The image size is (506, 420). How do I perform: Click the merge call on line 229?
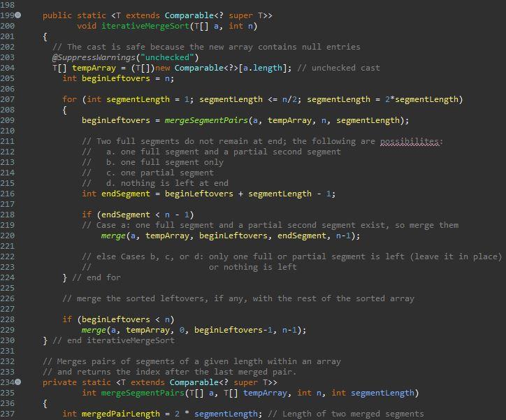(x=94, y=330)
